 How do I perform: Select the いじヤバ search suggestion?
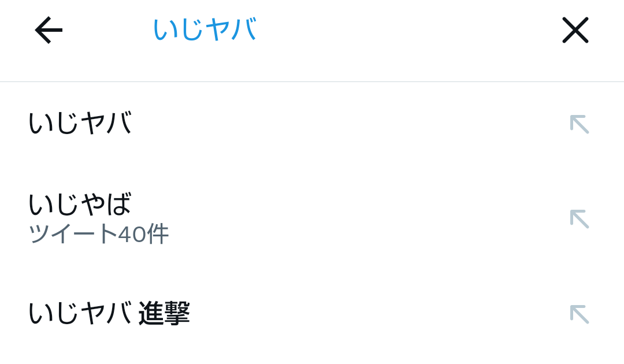click(312, 123)
